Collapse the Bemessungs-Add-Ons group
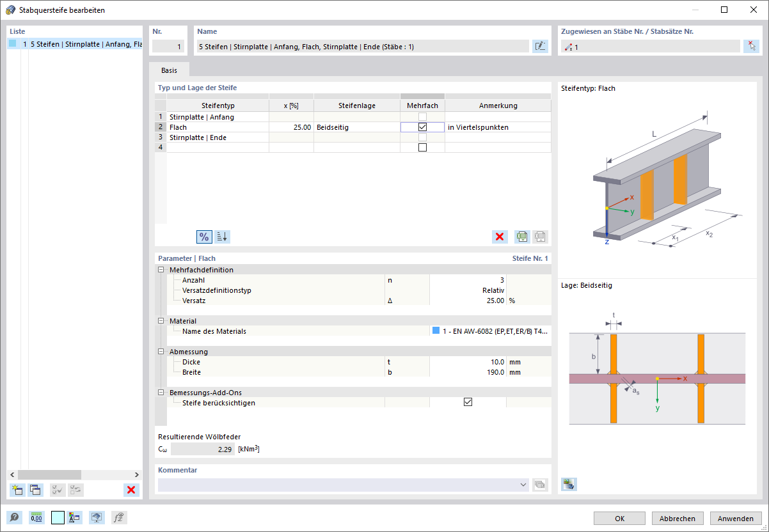Viewport: 769px width, 532px height. pyautogui.click(x=161, y=393)
